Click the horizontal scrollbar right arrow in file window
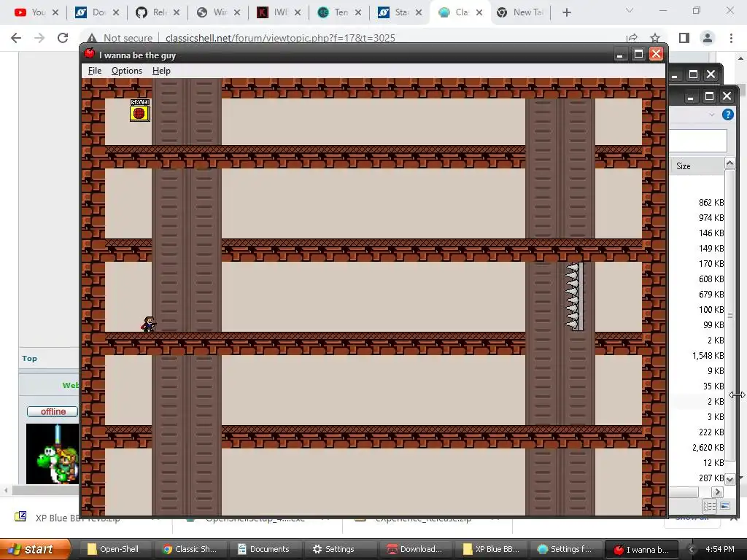 718,492
